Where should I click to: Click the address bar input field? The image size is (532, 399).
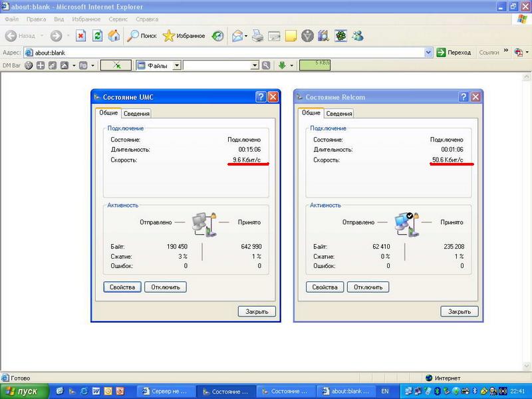point(226,53)
